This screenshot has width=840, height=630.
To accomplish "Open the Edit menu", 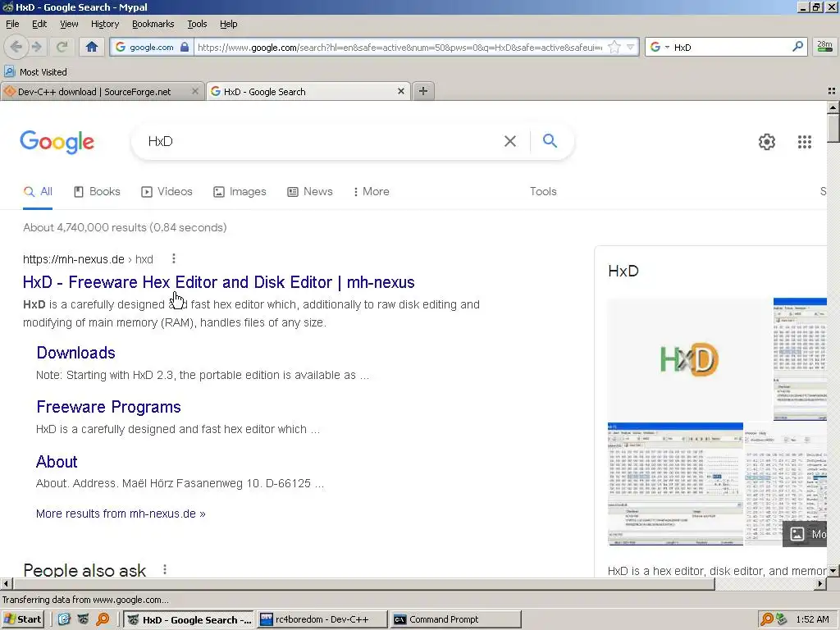I will point(39,24).
